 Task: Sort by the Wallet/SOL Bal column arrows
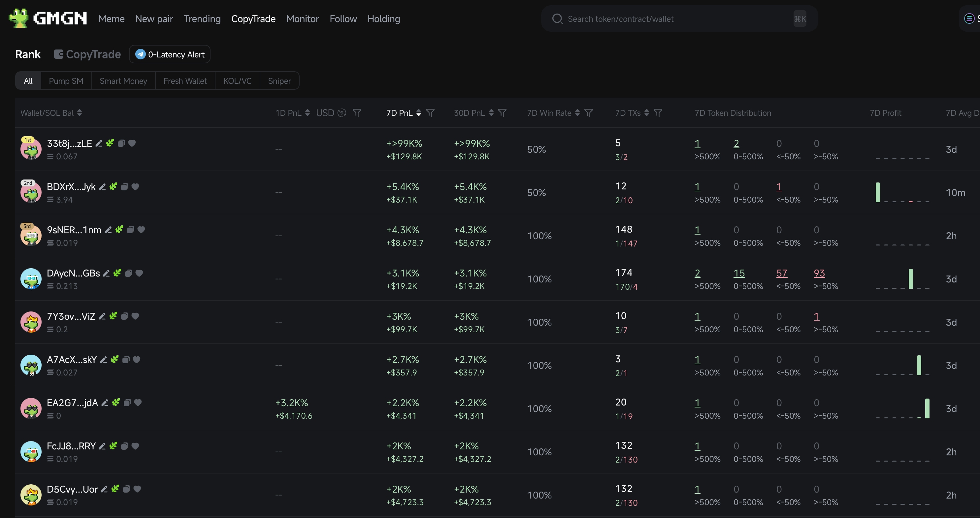(x=80, y=113)
